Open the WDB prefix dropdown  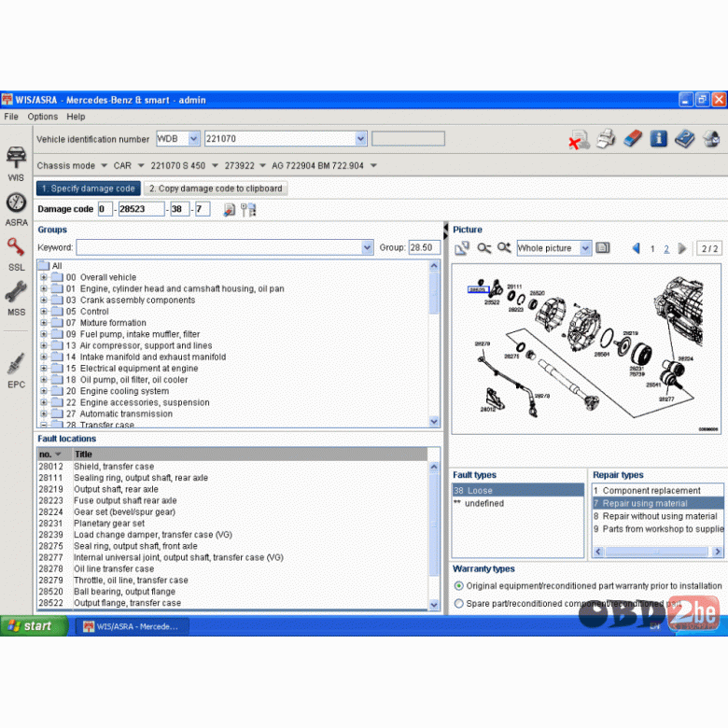point(194,139)
